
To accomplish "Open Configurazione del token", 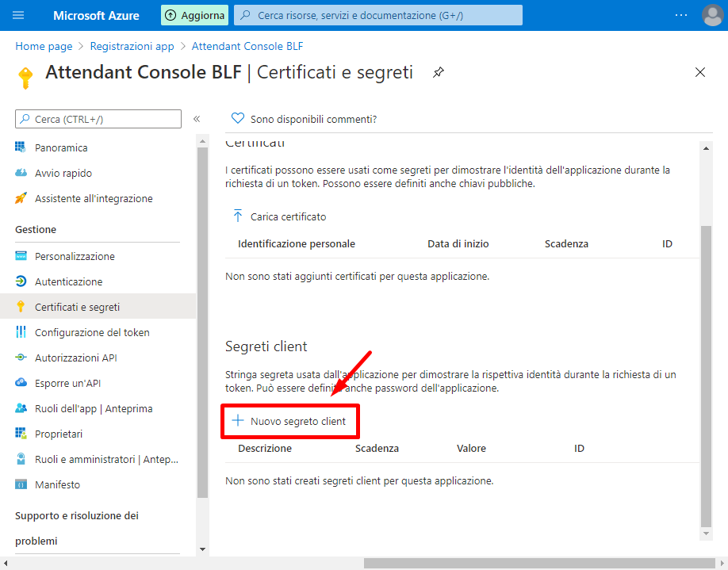I will click(92, 332).
